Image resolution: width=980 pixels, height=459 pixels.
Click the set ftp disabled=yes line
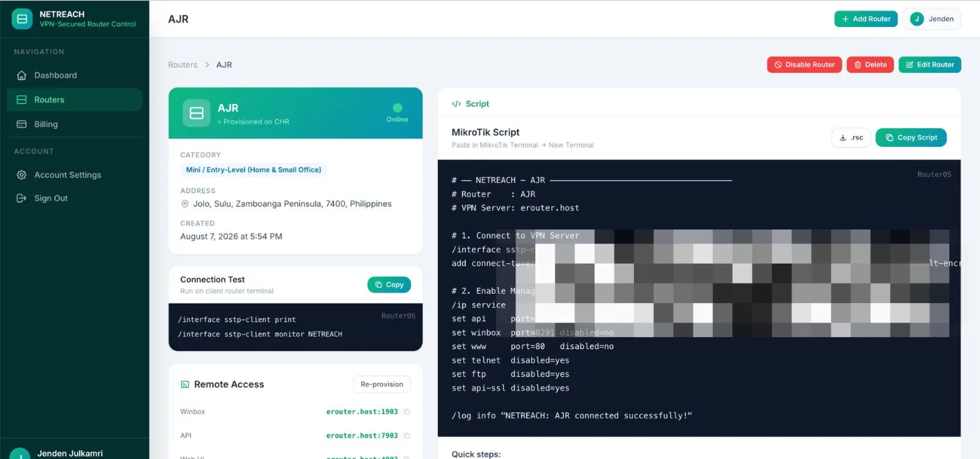(x=510, y=374)
